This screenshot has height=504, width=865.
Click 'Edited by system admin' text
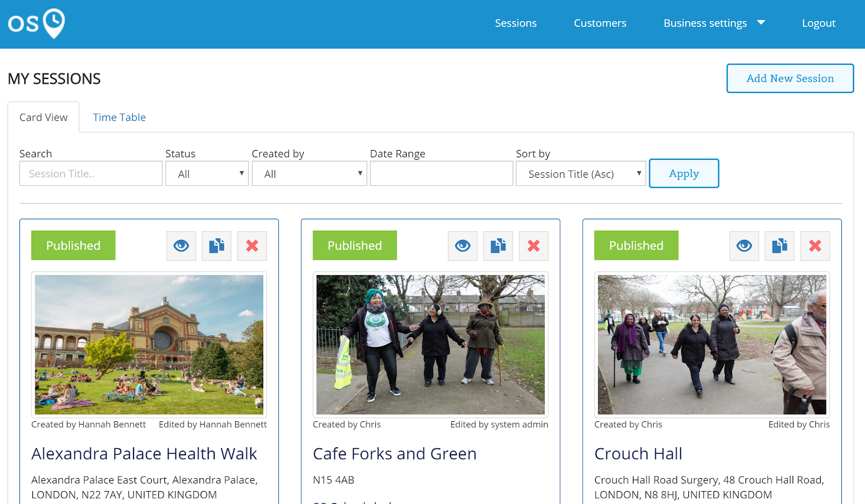click(x=500, y=425)
